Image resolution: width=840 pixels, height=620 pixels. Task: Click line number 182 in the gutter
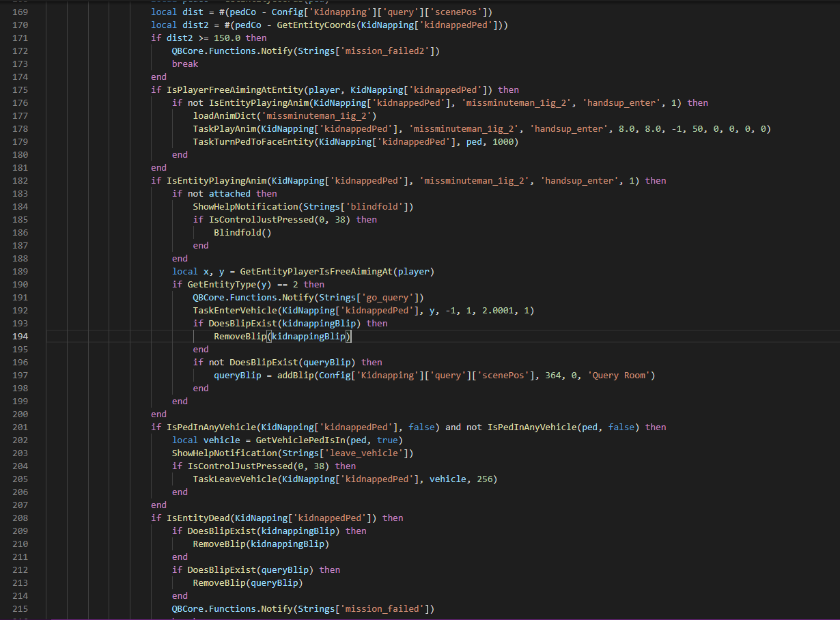[22, 181]
